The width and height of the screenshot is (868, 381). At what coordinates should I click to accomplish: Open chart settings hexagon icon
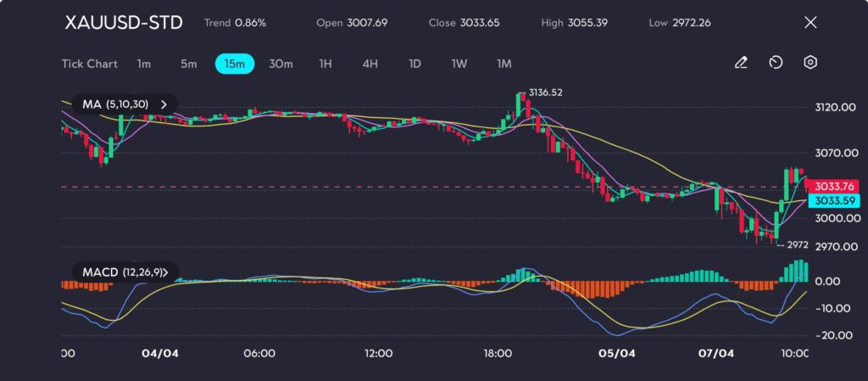point(810,63)
